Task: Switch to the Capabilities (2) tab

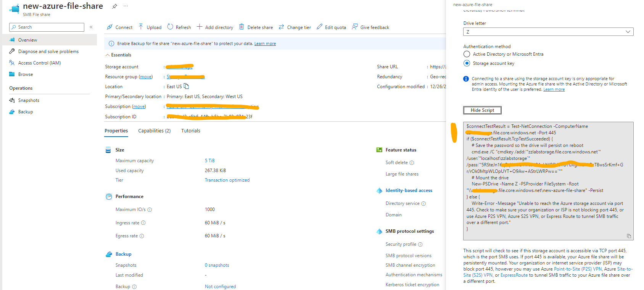Action: tap(155, 131)
